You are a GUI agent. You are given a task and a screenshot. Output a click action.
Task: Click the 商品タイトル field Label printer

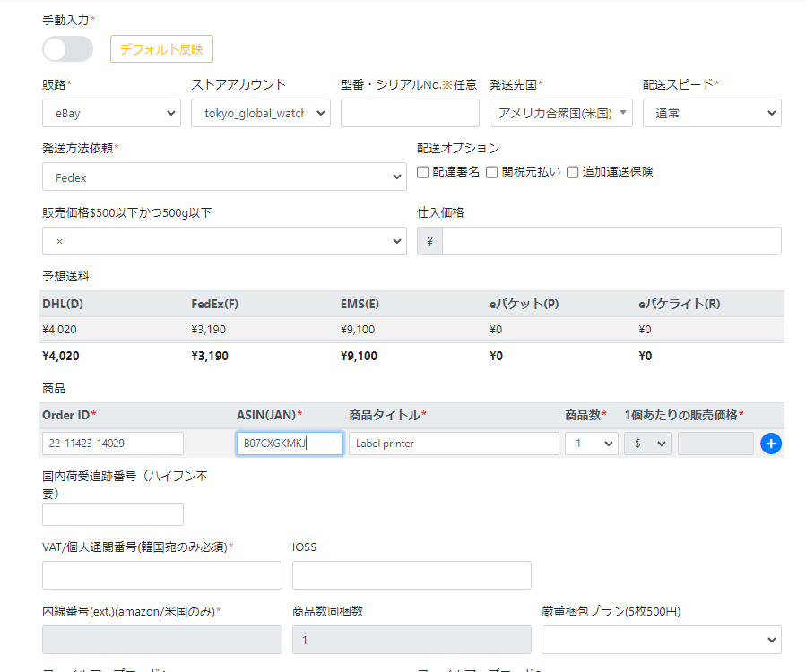coord(454,444)
